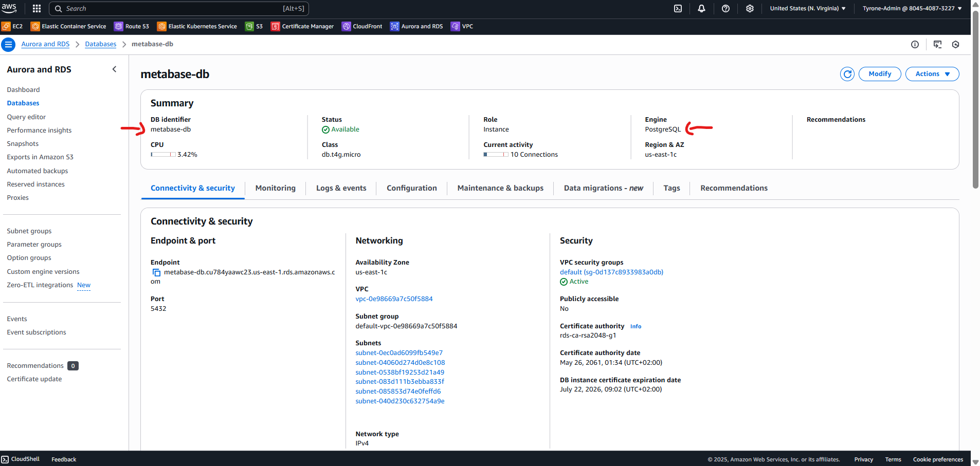Viewport: 980px width, 466px height.
Task: Copy the database endpoint
Action: click(156, 272)
